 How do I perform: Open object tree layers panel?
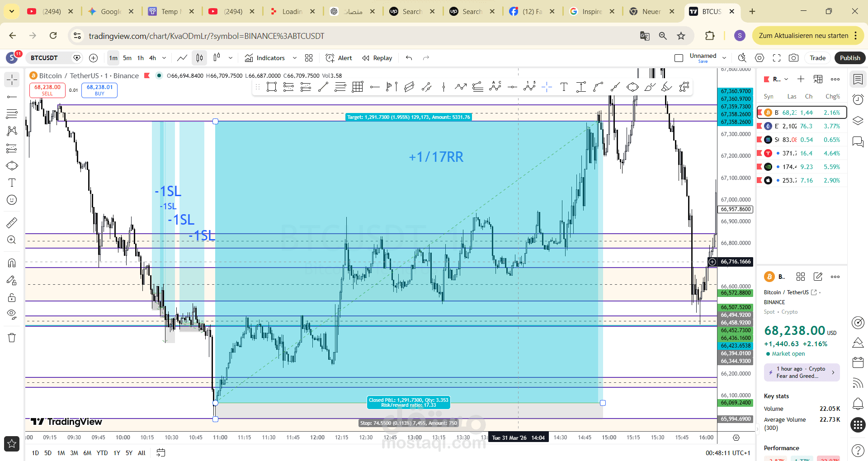click(x=858, y=121)
